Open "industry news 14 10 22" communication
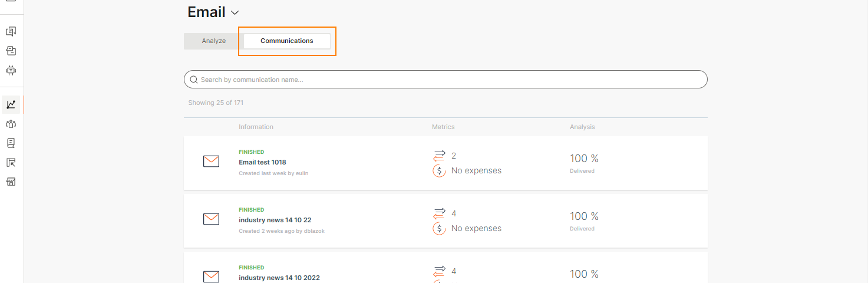Viewport: 868px width, 283px height. 275,220
